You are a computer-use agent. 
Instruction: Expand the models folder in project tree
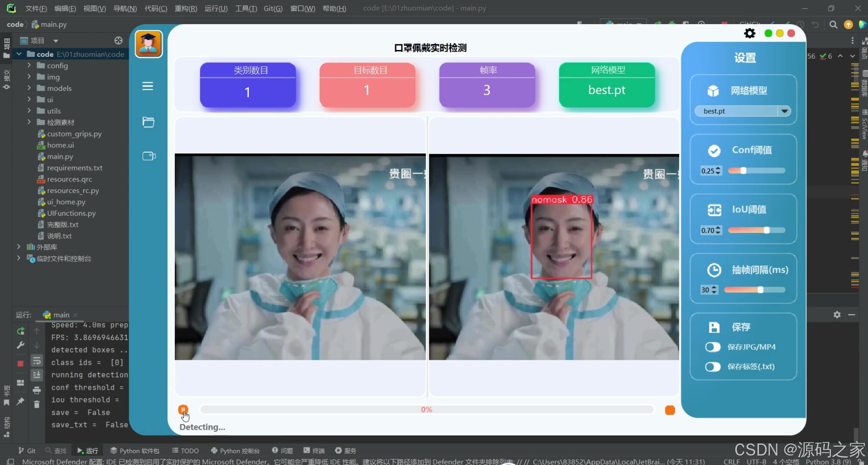(29, 88)
